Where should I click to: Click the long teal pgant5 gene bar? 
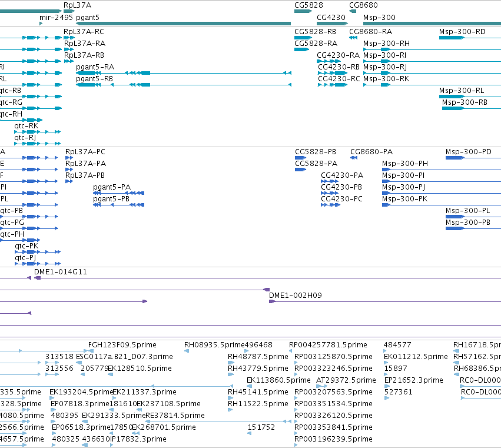(x=184, y=24)
